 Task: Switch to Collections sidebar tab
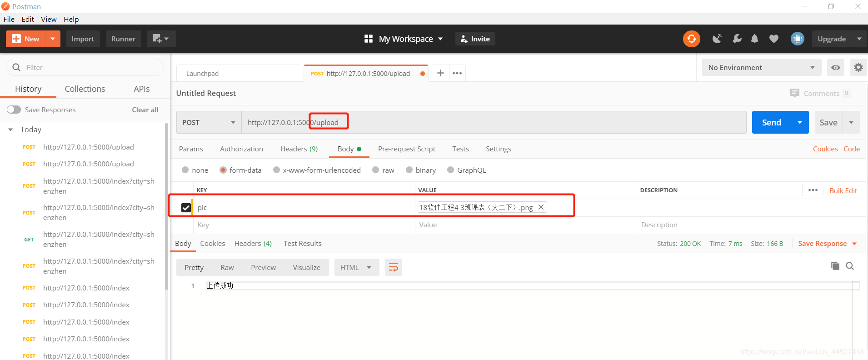pos(85,89)
